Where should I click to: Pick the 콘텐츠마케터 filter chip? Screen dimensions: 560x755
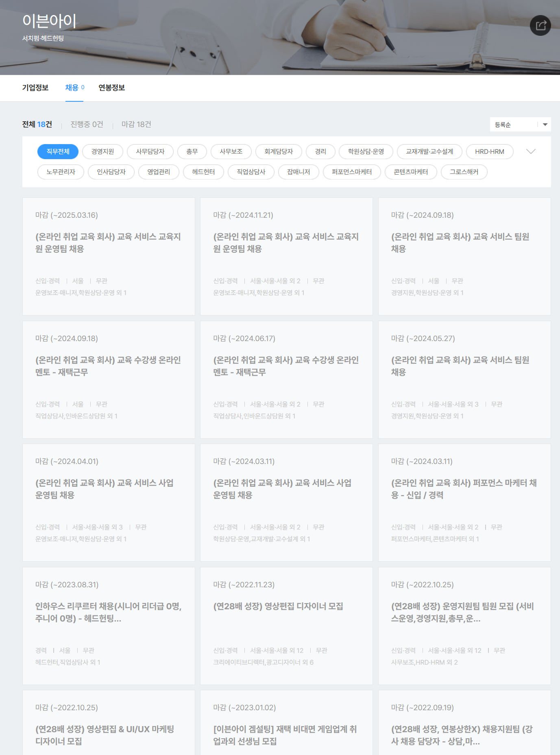click(411, 172)
